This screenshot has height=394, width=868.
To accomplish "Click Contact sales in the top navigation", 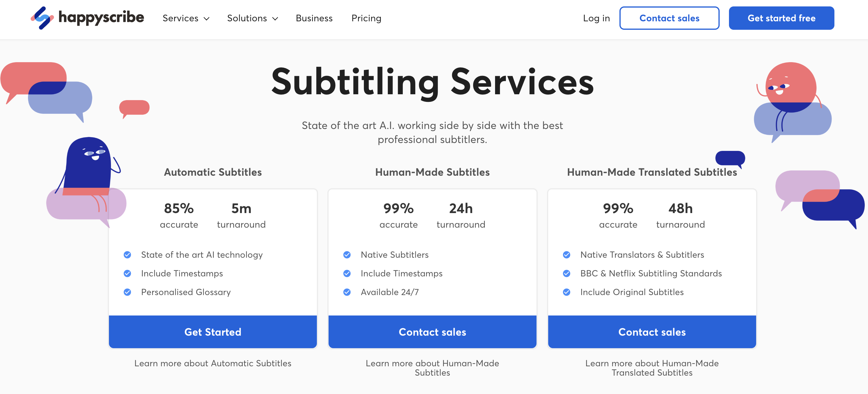I will pos(669,18).
